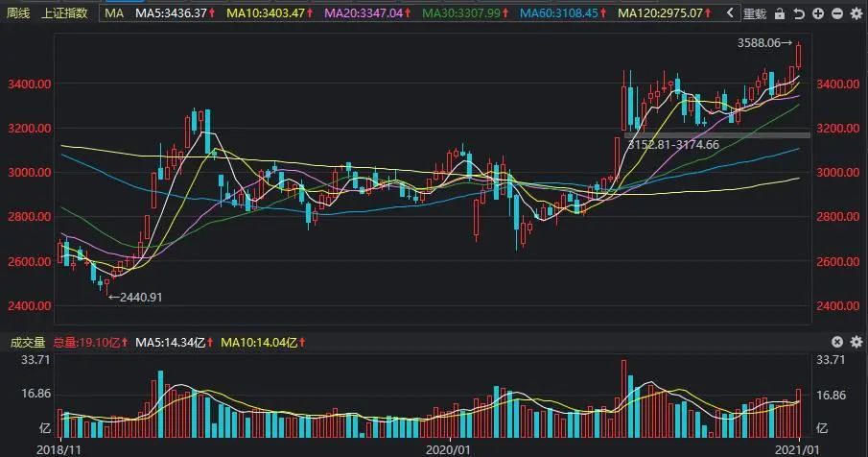Zoom in with the plus icon
The image size is (868, 457).
[817, 13]
